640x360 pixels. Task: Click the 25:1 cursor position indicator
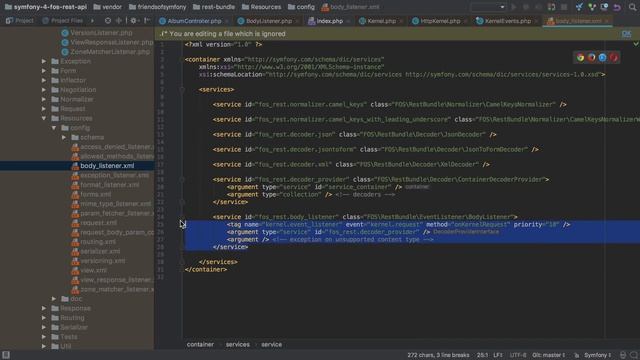[482, 355]
